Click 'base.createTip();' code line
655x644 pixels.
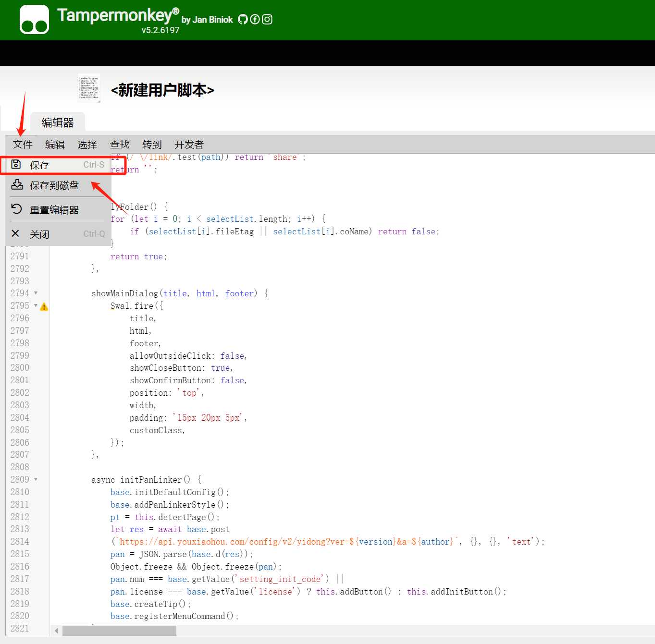[150, 604]
